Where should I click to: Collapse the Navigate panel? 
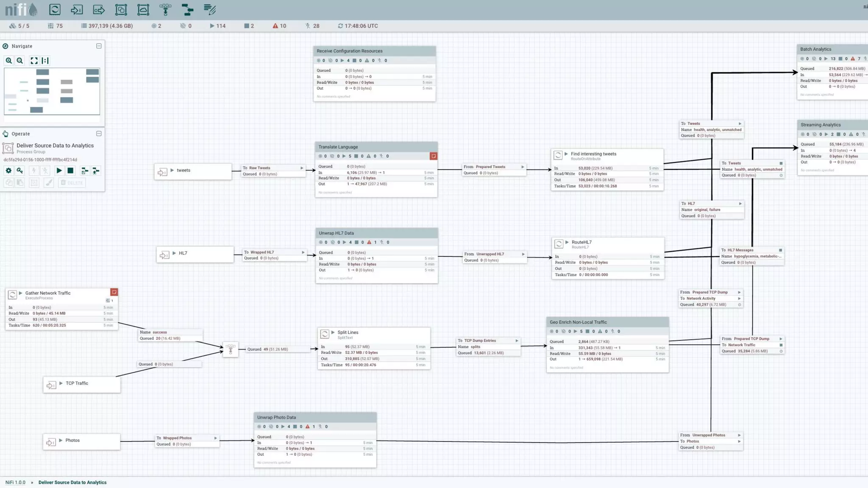coord(99,46)
